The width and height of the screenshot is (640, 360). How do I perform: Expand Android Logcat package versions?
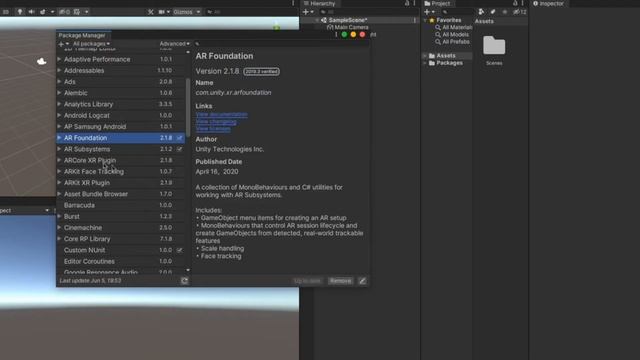tap(59, 116)
